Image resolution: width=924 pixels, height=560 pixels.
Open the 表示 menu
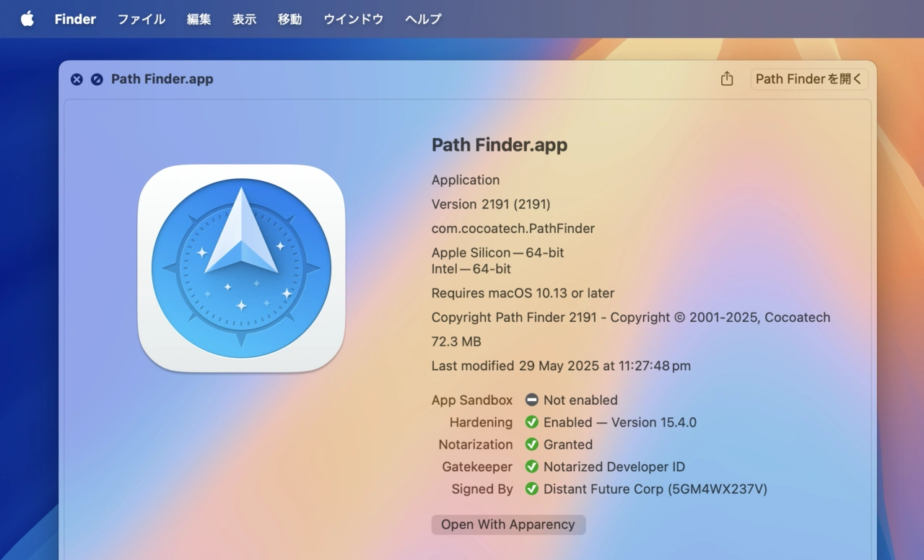pyautogui.click(x=244, y=19)
